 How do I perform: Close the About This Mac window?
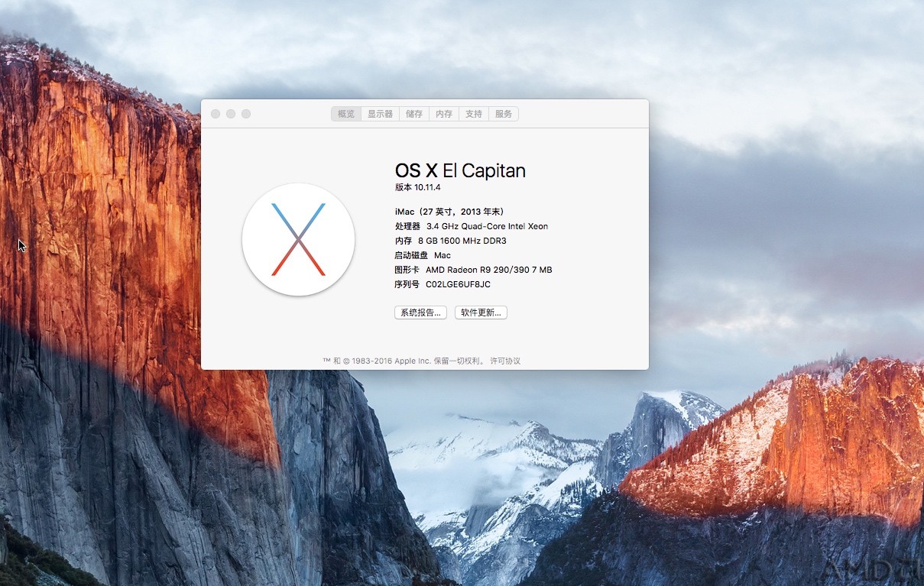pos(216,114)
